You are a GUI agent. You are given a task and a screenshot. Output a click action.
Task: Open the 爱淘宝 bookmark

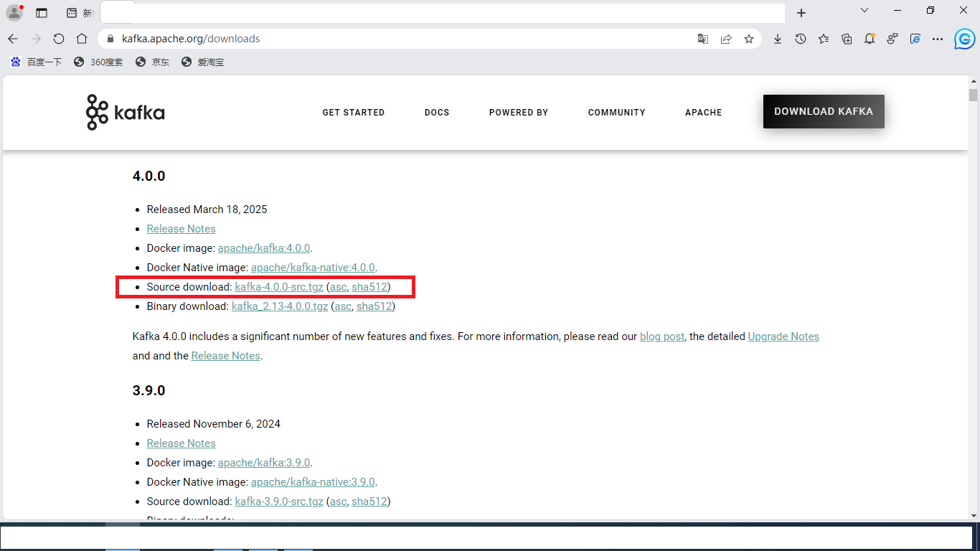203,62
